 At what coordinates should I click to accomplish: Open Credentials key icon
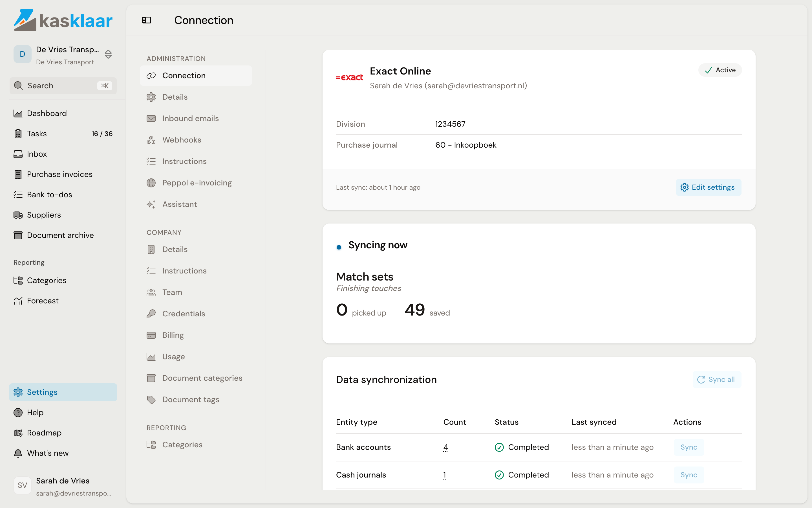pyautogui.click(x=151, y=314)
